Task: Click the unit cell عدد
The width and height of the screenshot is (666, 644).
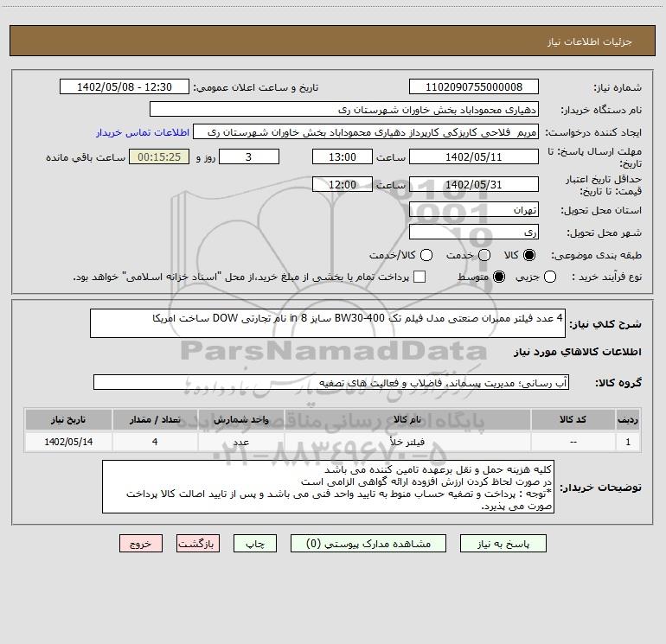Action: (x=240, y=442)
